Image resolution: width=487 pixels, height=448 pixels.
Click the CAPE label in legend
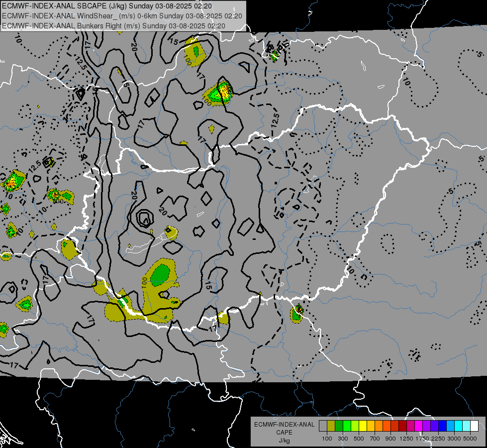click(284, 433)
